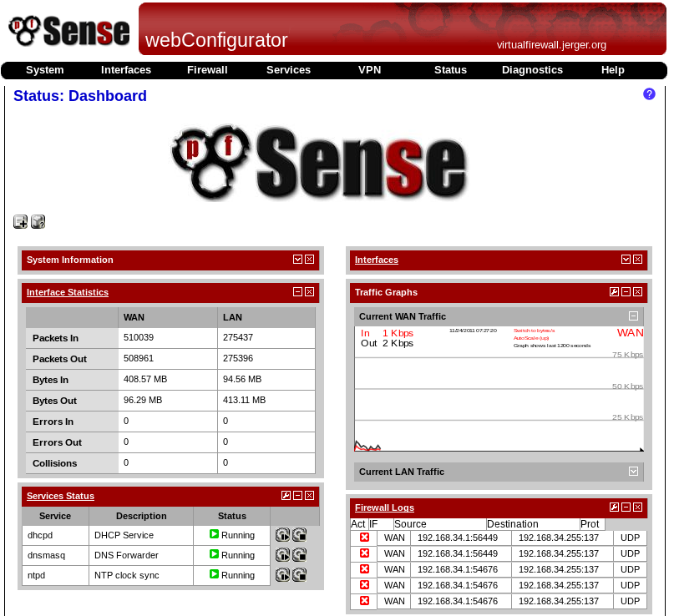This screenshot has height=616, width=674.
Task: Collapse the Services Status widget
Action: (x=297, y=496)
